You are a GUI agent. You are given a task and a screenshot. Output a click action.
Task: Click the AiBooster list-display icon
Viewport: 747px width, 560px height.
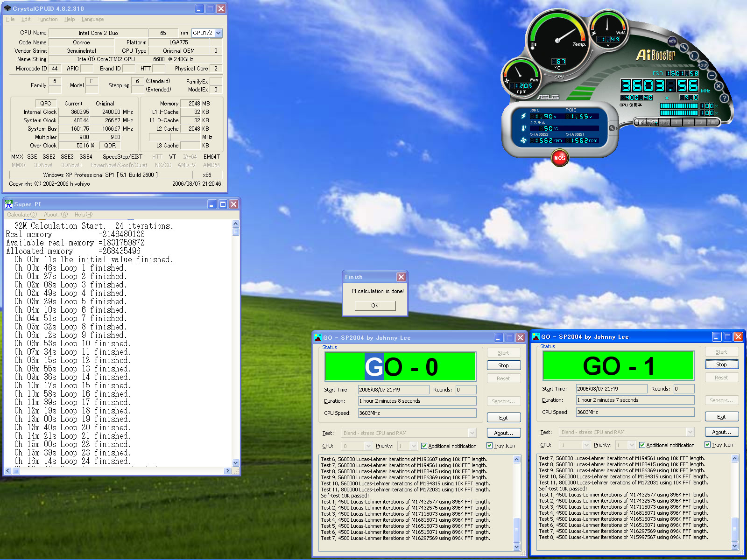tap(694, 56)
